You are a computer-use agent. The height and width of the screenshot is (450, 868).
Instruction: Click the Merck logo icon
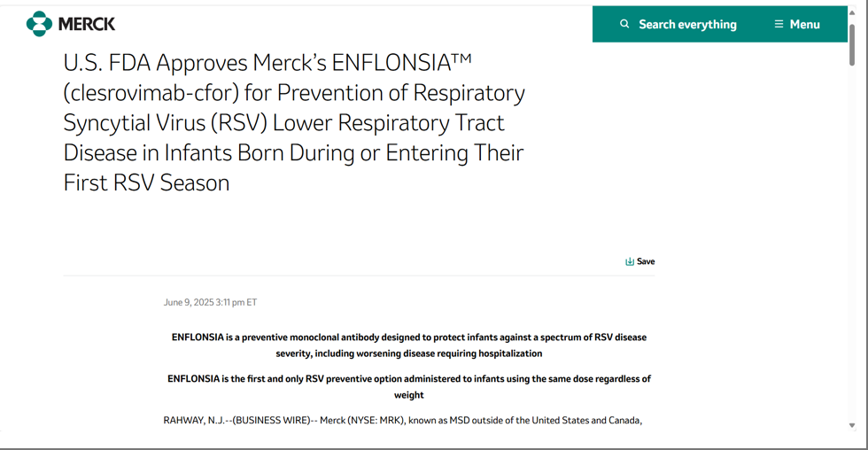point(39,24)
